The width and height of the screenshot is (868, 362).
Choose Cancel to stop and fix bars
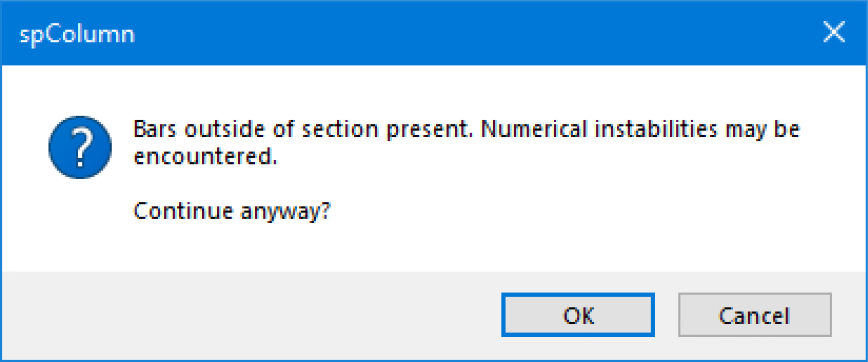click(x=754, y=315)
